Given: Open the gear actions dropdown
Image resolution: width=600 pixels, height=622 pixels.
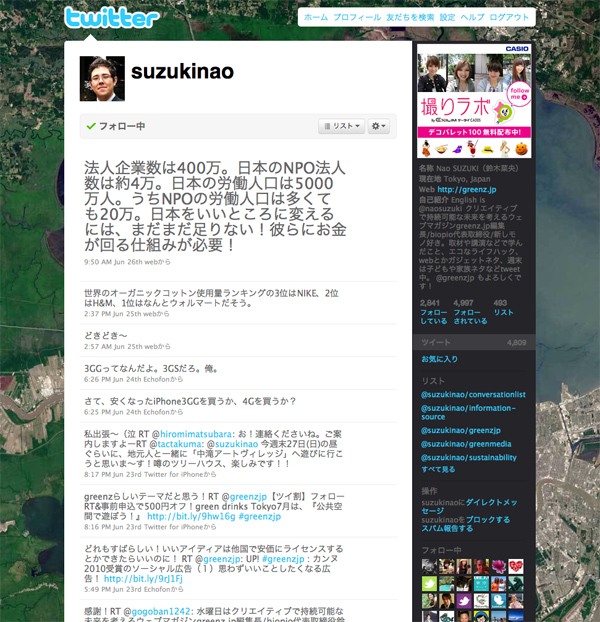Looking at the screenshot, I should (378, 126).
